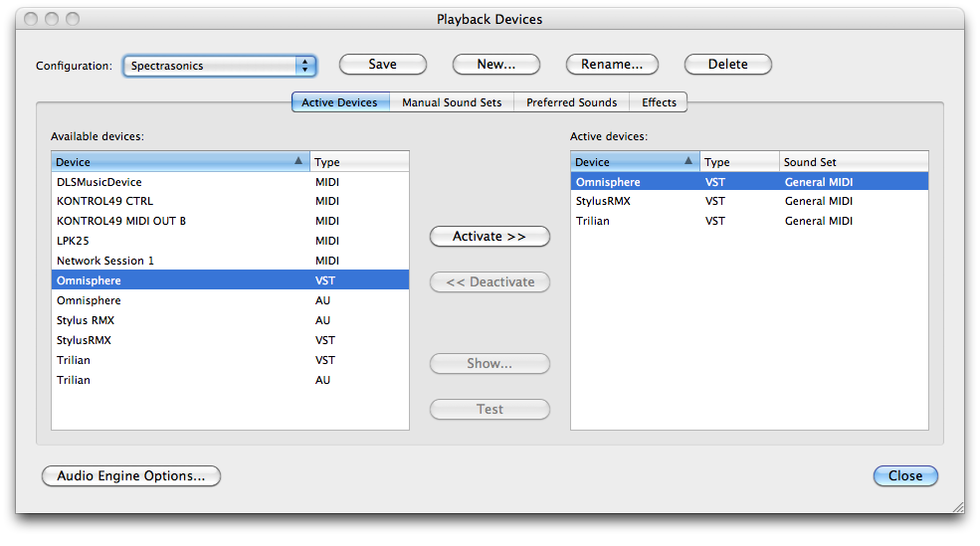Click the Rename... button
This screenshot has width=980, height=546.
pyautogui.click(x=612, y=65)
